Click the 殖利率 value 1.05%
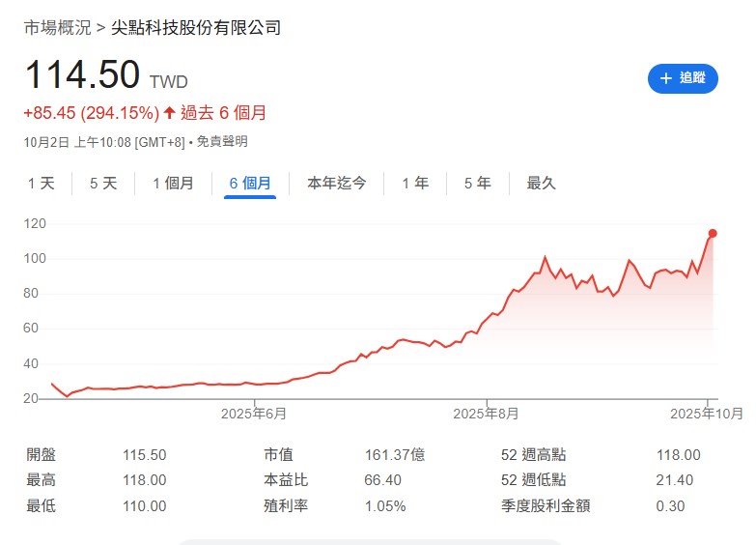756x545 pixels. point(385,506)
